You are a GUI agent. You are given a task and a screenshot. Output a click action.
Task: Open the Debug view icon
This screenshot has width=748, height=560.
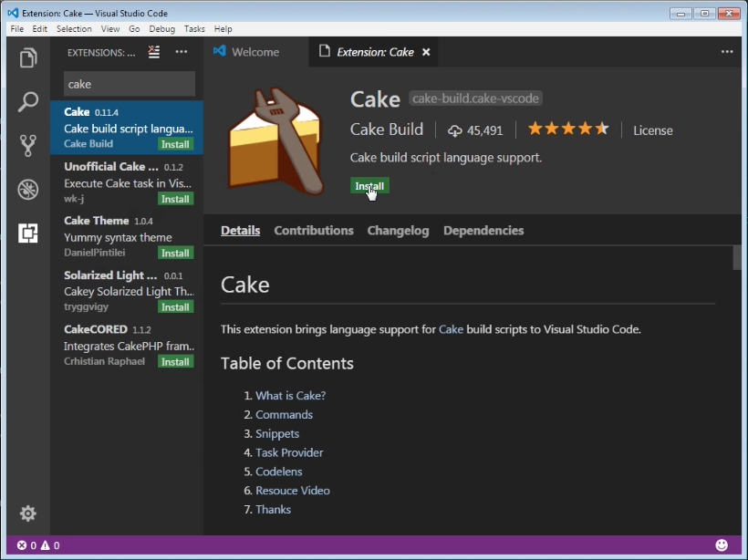(x=28, y=190)
